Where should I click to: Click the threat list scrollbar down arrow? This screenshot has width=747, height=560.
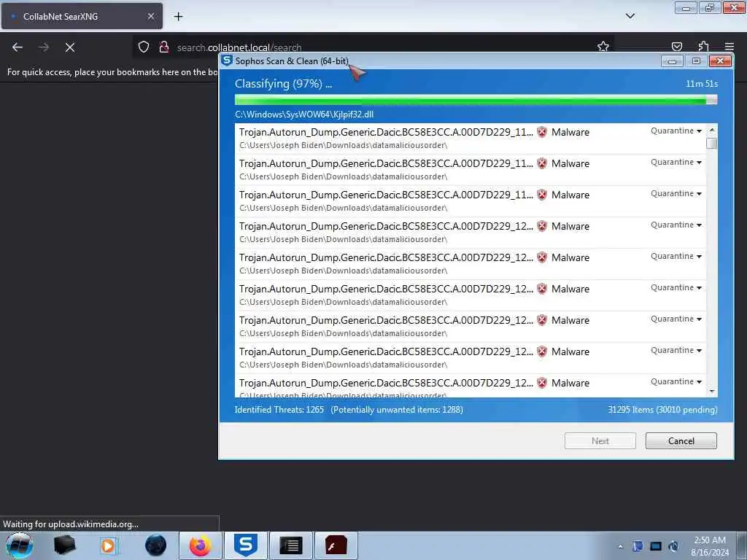pos(712,391)
